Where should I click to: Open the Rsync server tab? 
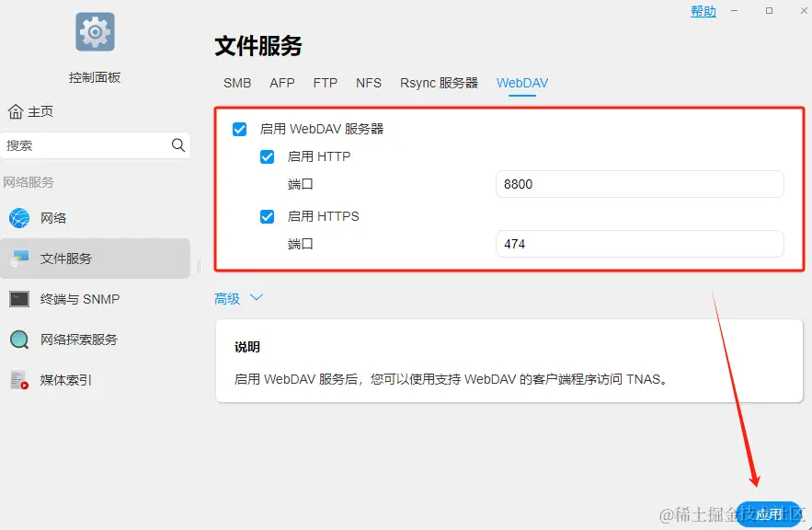click(439, 83)
